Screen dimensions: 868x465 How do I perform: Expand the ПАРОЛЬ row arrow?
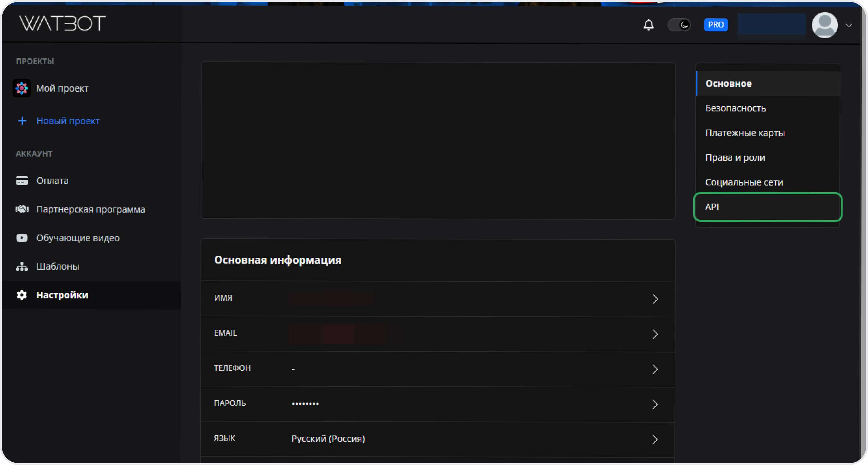[x=655, y=404]
